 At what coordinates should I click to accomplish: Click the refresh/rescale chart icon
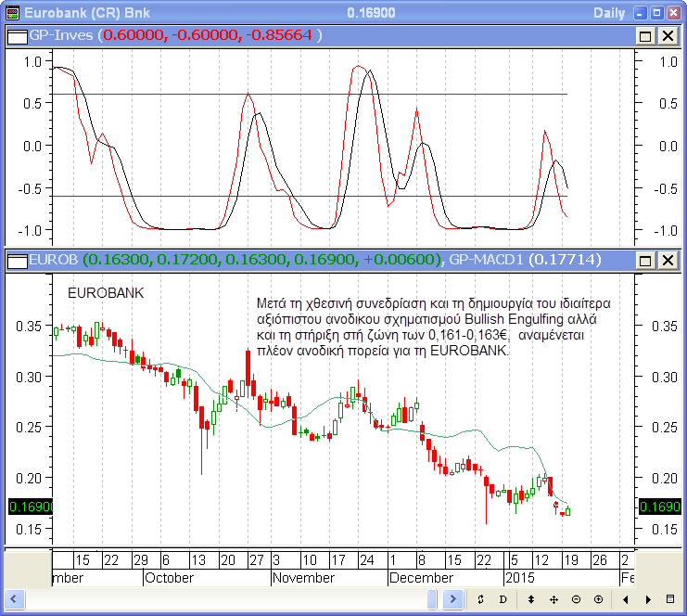point(480,599)
